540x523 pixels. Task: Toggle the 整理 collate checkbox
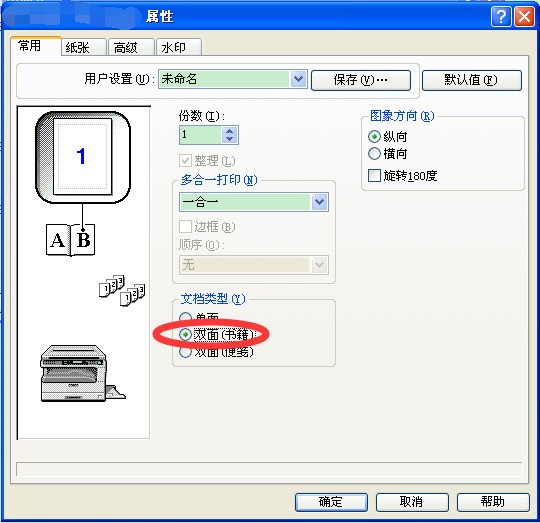186,161
